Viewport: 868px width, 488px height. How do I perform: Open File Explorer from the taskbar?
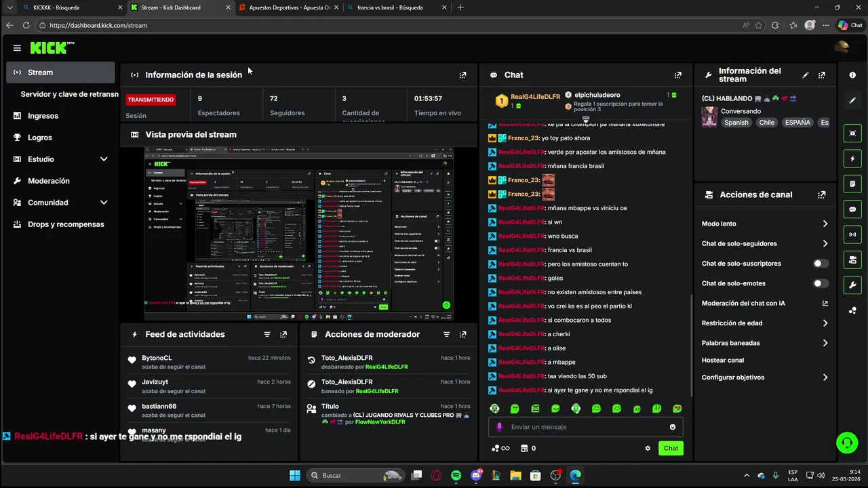coord(515,476)
